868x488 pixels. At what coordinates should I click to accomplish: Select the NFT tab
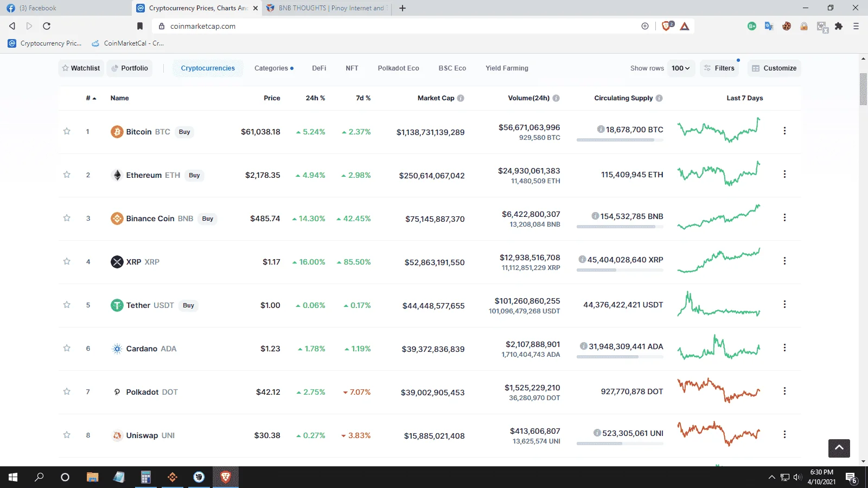tap(352, 68)
